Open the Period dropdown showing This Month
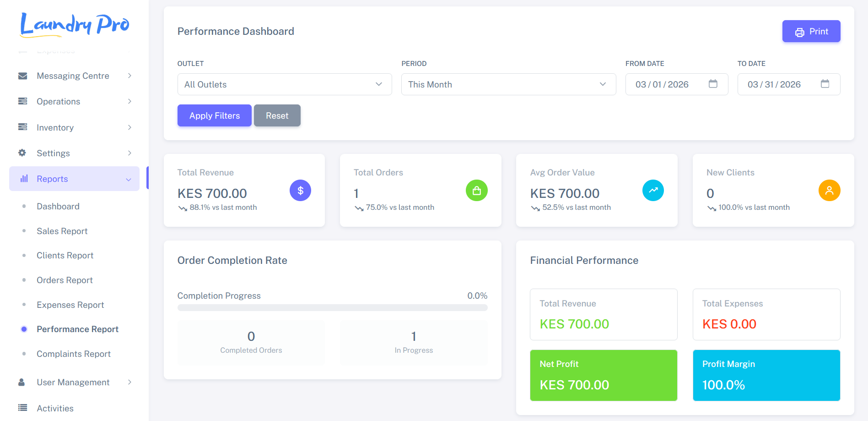Image resolution: width=868 pixels, height=421 pixels. (508, 84)
